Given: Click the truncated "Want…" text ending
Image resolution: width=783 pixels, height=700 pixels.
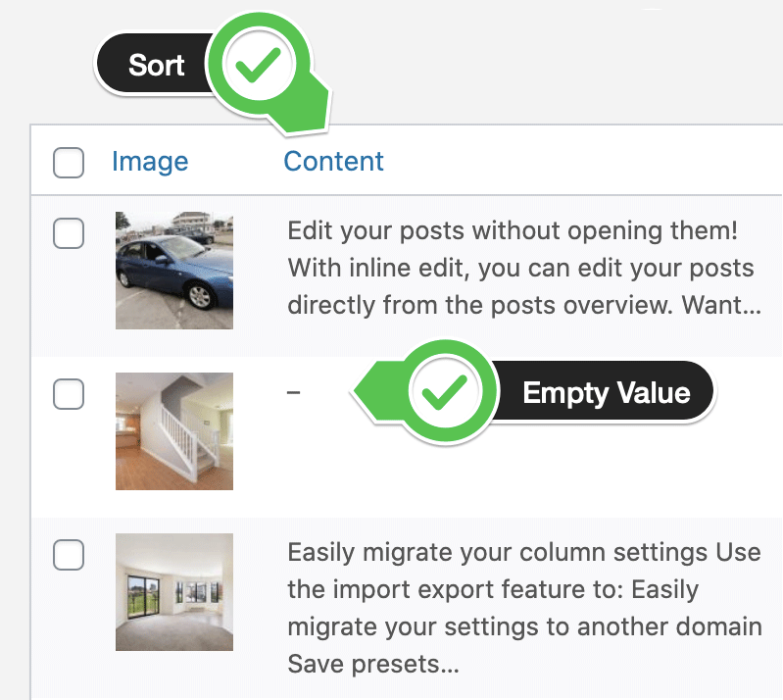Looking at the screenshot, I should tap(723, 304).
